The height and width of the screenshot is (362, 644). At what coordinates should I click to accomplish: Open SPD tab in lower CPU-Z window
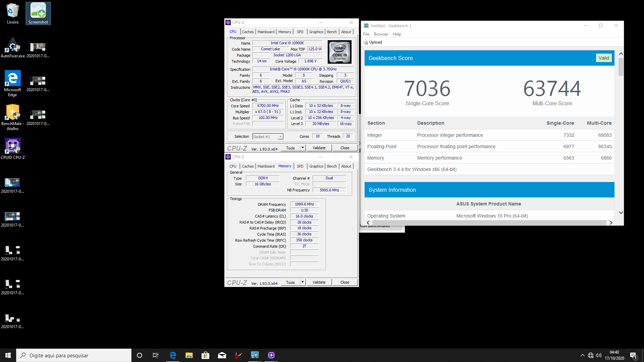coord(300,166)
